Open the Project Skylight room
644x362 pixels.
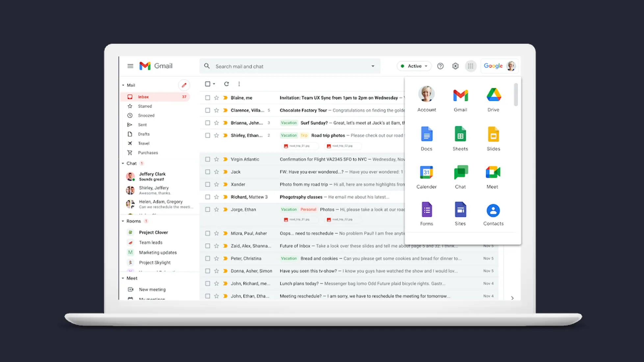[x=155, y=262]
